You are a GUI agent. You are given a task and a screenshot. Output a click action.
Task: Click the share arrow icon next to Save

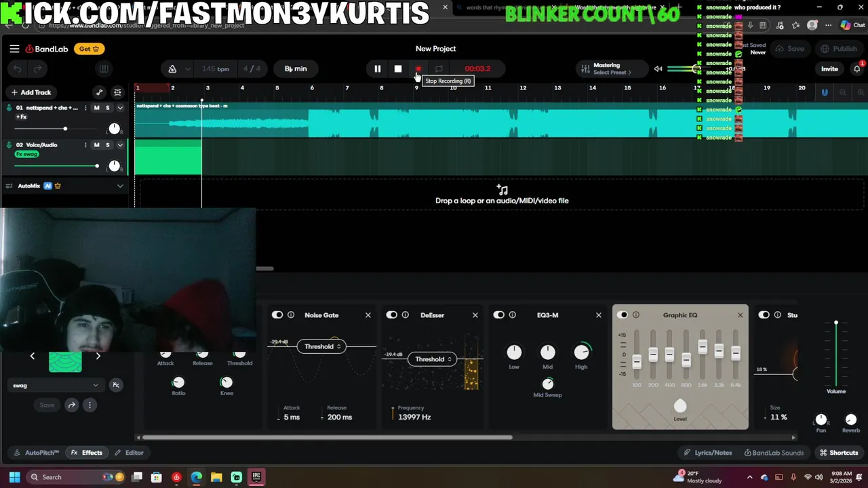click(x=72, y=405)
